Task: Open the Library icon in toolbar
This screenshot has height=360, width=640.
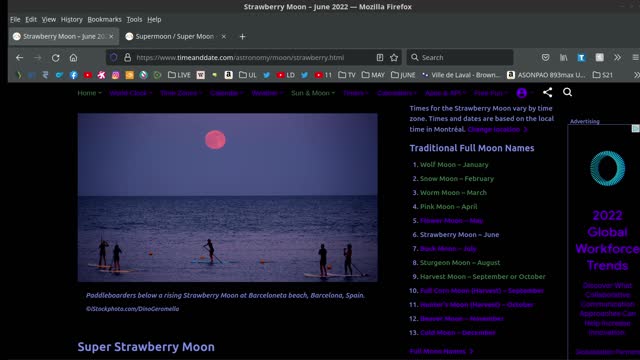Action: click(x=563, y=58)
